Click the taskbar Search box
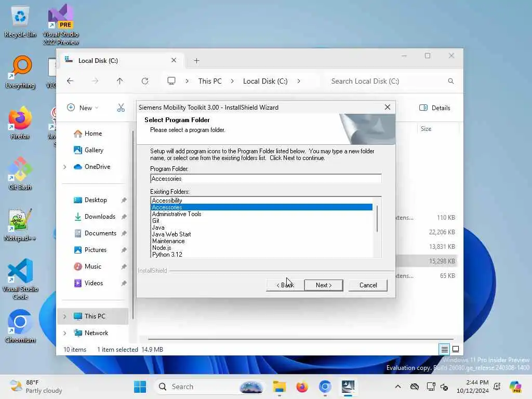532x399 pixels. coord(210,387)
